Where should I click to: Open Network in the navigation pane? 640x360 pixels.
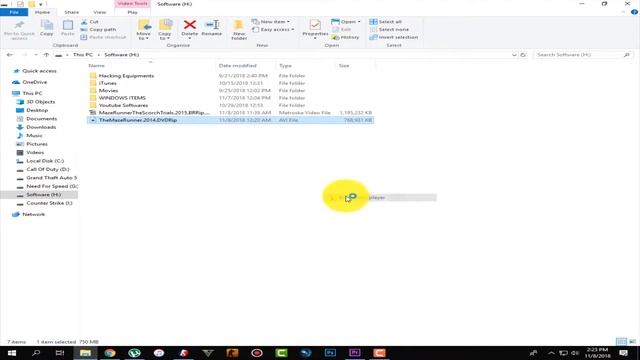33,214
